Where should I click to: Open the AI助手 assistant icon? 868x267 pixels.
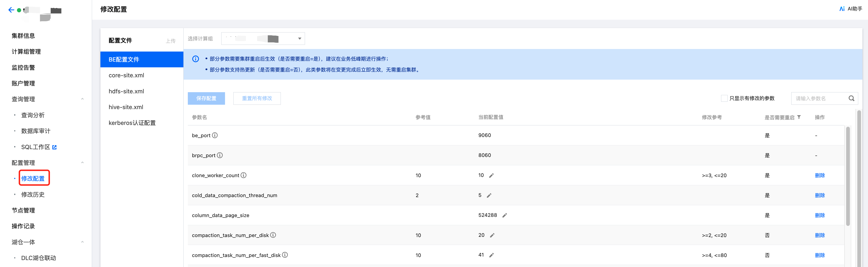[x=842, y=9]
